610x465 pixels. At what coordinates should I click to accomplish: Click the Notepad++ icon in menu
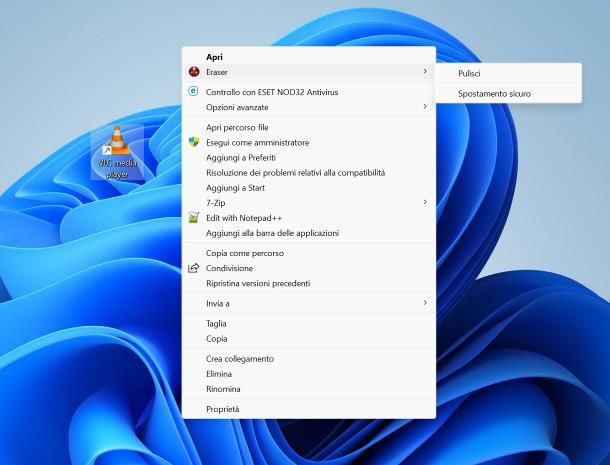coord(194,218)
